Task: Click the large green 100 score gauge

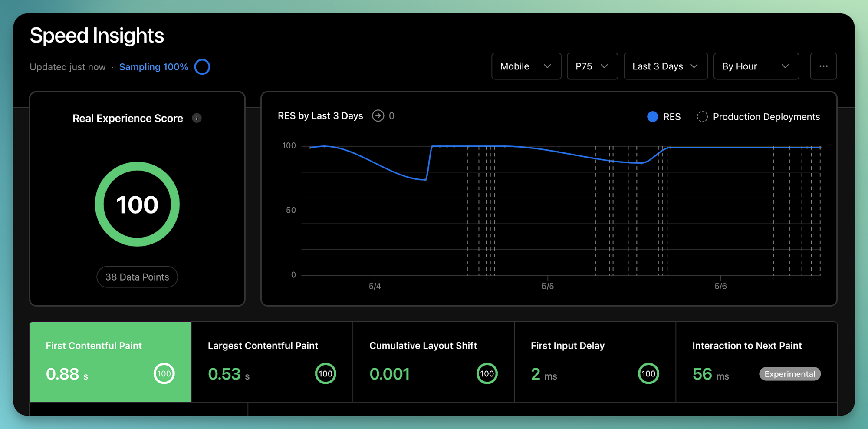Action: coord(137,204)
